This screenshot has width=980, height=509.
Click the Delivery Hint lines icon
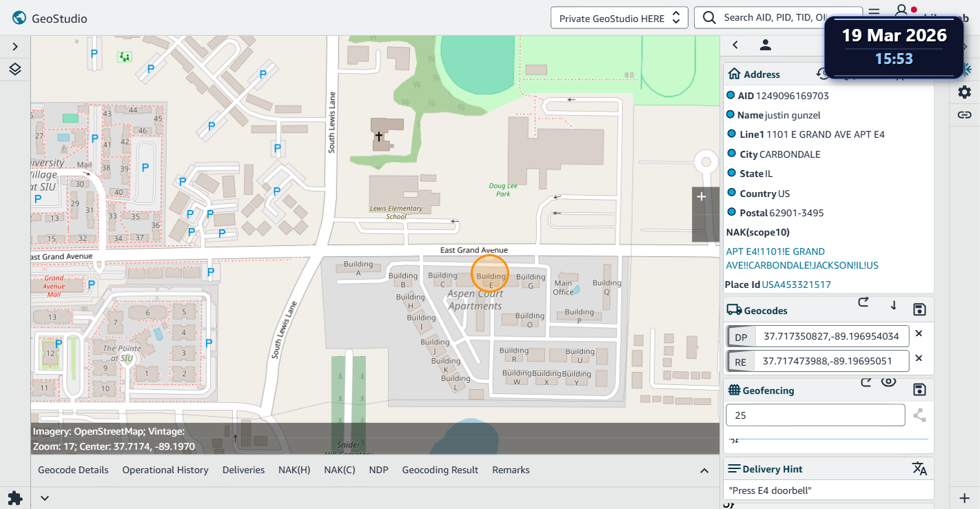(734, 469)
